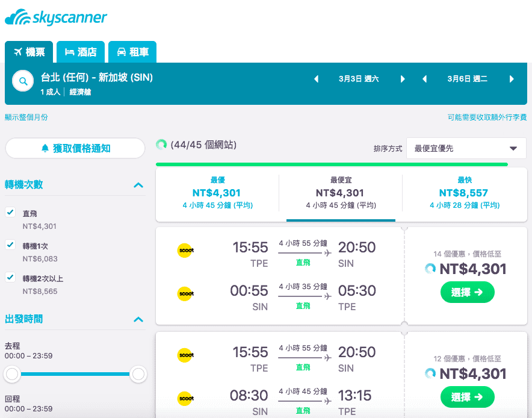The image size is (532, 418).
Task: Click the 直飛 price NT$4,301 in filters
Action: coord(39,226)
